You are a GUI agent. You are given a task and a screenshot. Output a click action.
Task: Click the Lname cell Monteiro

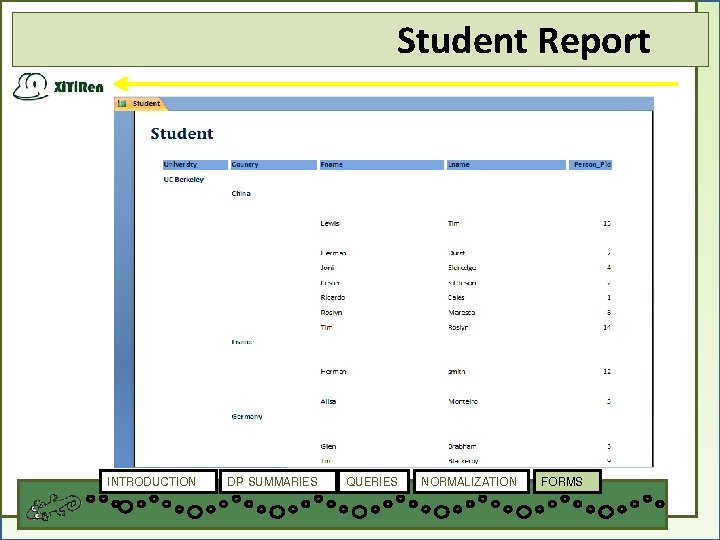click(463, 401)
